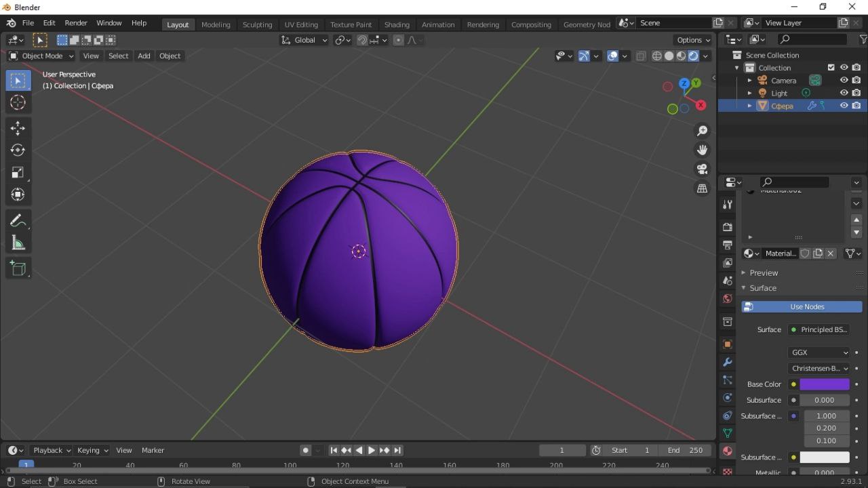Screen dimensions: 868x488
Task: Open the World properties tab
Action: 728,298
